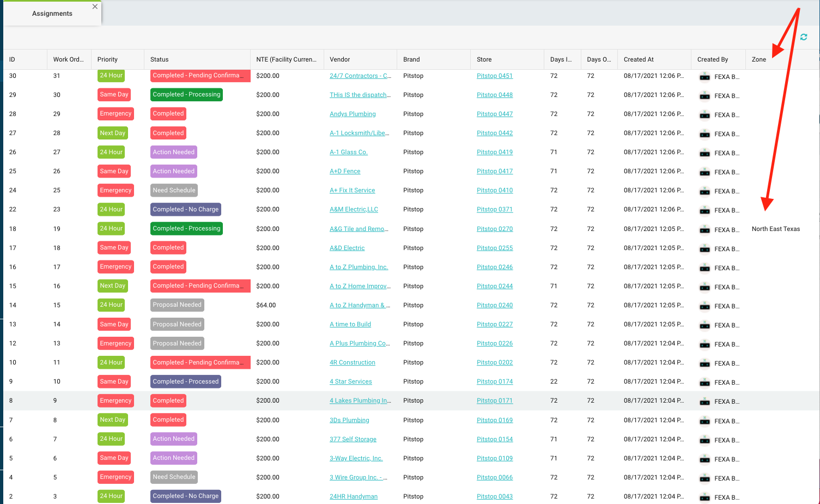The image size is (820, 504).
Task: Select the Assignments tab
Action: pos(52,14)
